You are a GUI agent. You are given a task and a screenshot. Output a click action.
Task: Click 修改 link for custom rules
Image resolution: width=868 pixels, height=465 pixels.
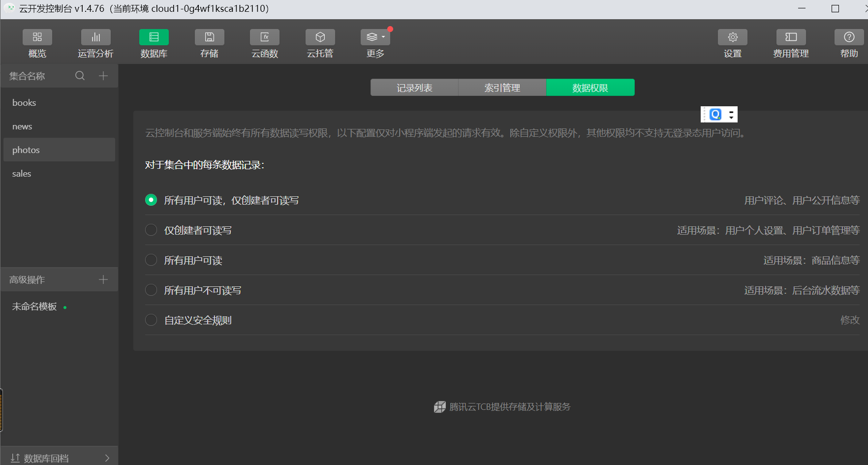[x=850, y=320]
